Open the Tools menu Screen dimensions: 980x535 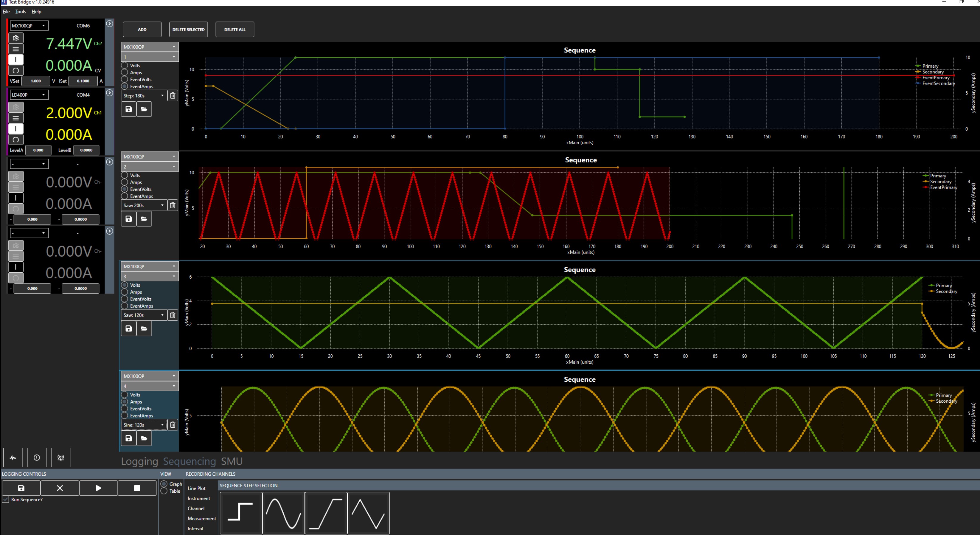pos(21,11)
